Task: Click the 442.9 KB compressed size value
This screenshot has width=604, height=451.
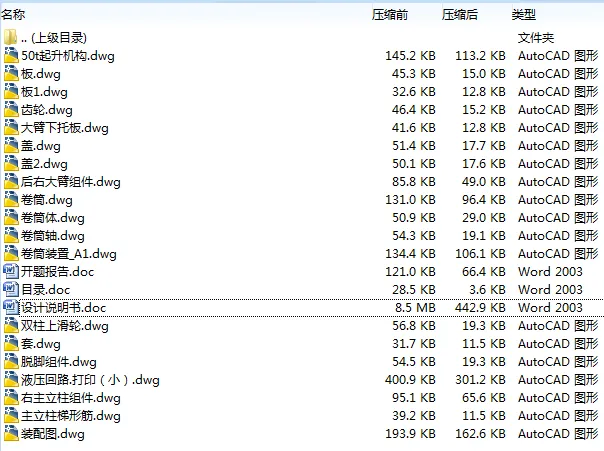Action: tap(480, 308)
